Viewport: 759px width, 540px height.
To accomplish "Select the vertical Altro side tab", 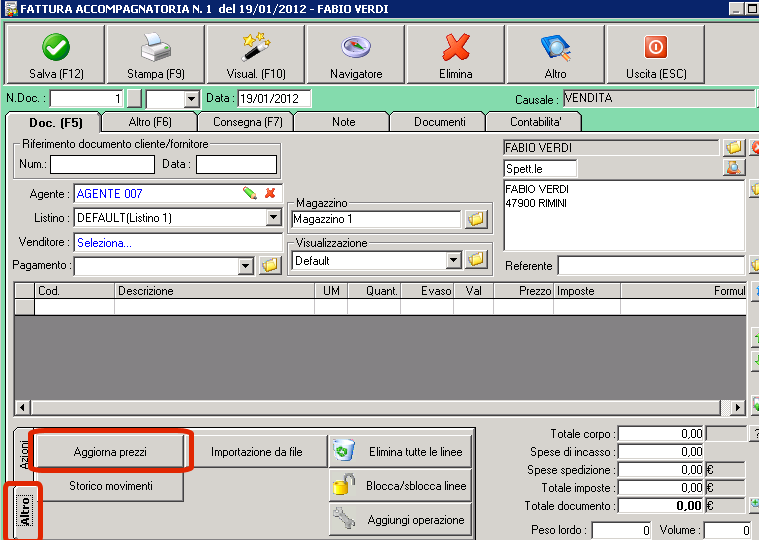I will (24, 511).
